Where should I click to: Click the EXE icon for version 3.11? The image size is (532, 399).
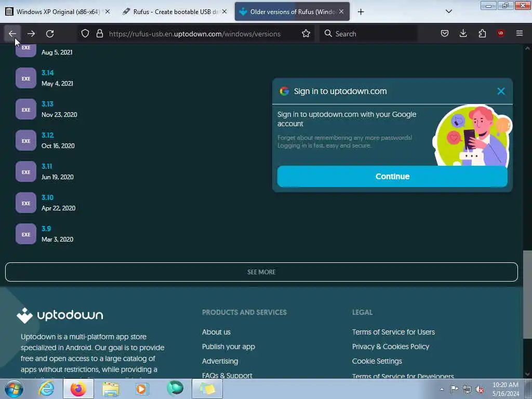click(x=26, y=171)
